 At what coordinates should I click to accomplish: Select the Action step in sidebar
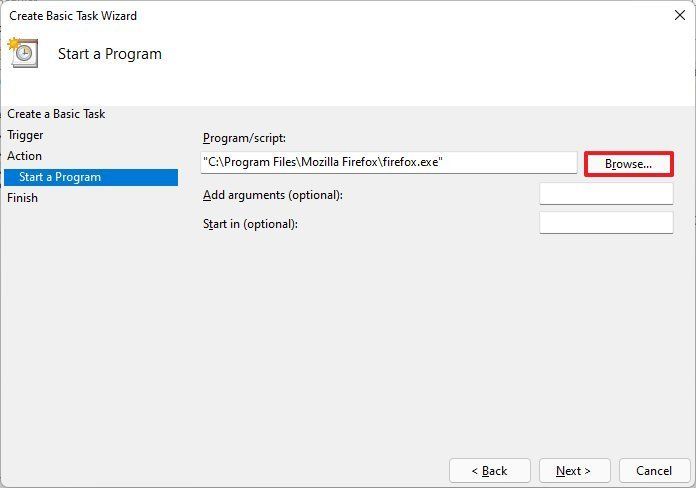click(24, 156)
